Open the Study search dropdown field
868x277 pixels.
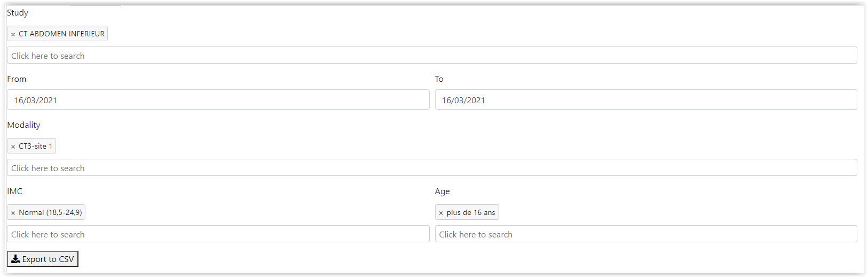coord(431,56)
